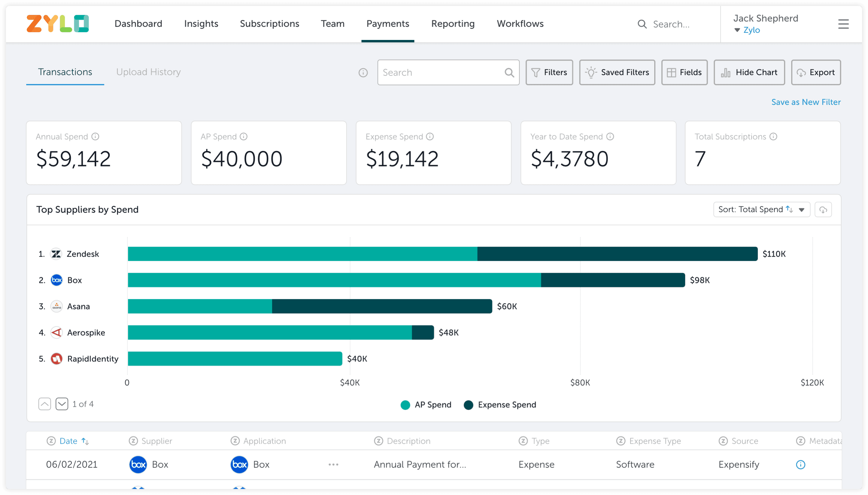Click the Total Subscriptions info icon
Viewport: 868px width, 495px height.
point(773,137)
